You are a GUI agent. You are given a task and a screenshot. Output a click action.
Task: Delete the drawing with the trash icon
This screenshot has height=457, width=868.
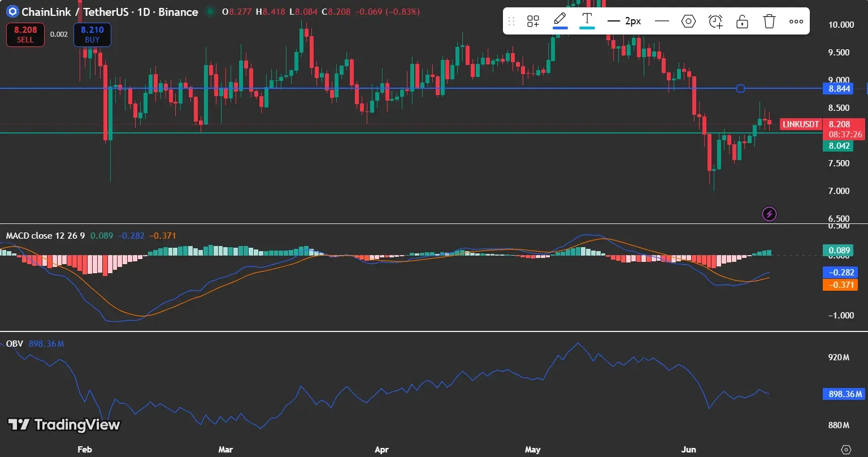click(x=769, y=21)
